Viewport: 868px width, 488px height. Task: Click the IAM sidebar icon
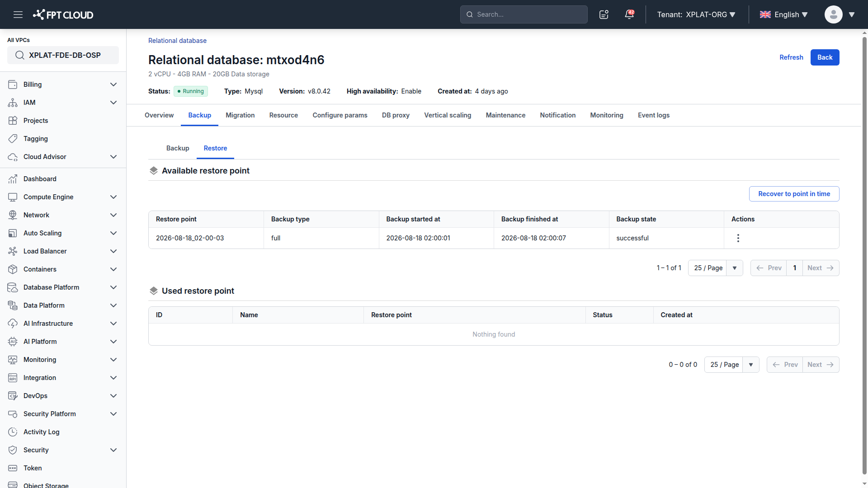pos(13,103)
